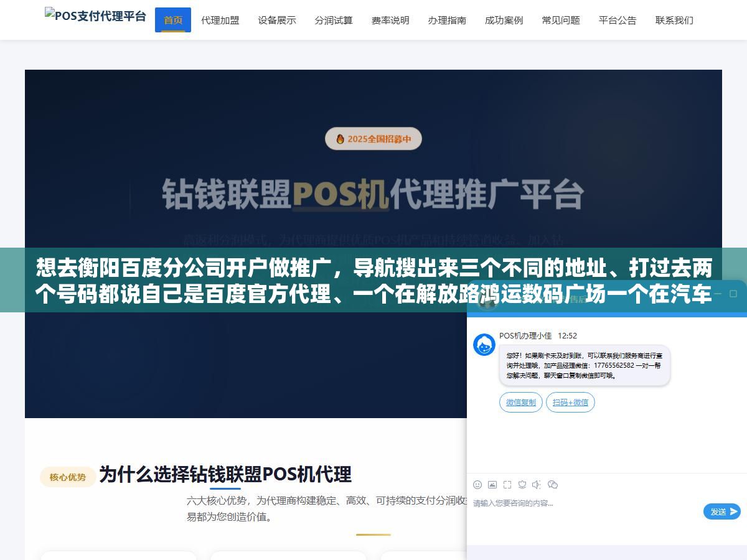Open 分润试算 in the navigation
Image resolution: width=747 pixels, height=560 pixels.
[334, 20]
